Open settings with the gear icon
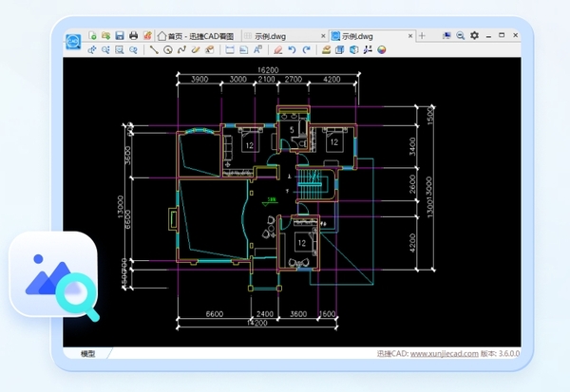 [x=475, y=35]
